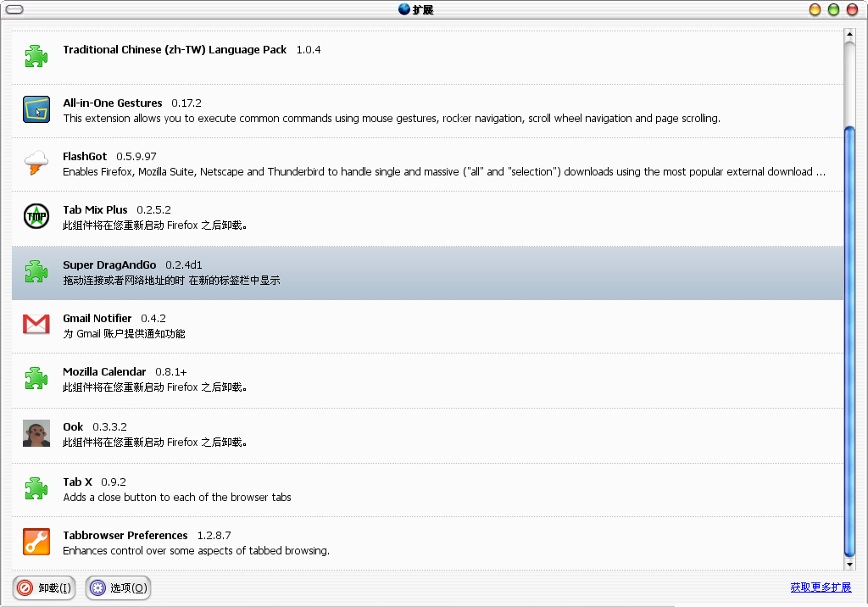Click the FlashGot description text
Image resolution: width=868 pixels, height=607 pixels.
click(444, 172)
